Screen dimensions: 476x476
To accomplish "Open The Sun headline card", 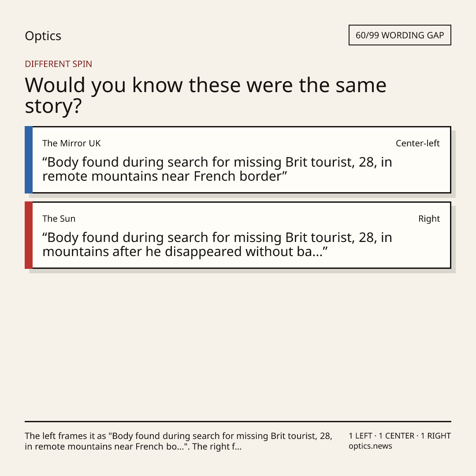I will (x=238, y=235).
